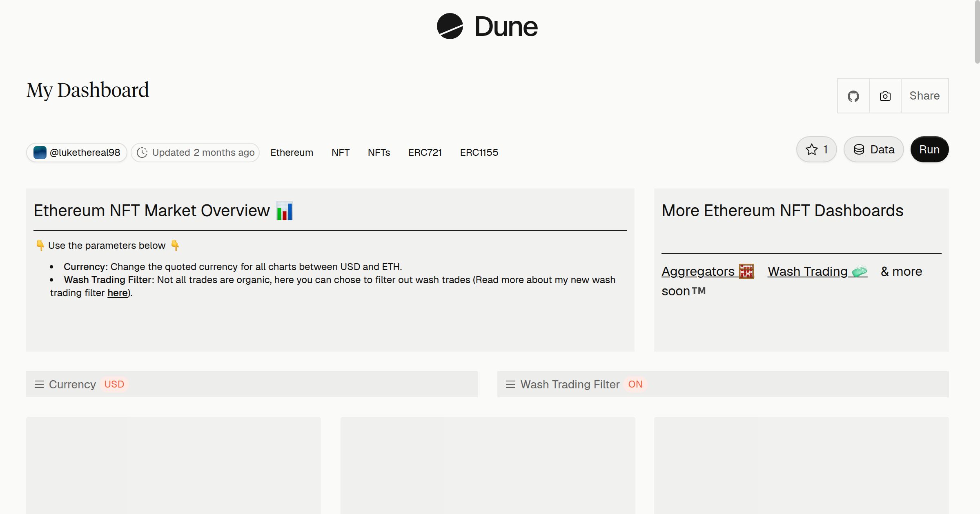Click the lukethereal98 avatar image
This screenshot has height=514, width=980.
coord(40,153)
